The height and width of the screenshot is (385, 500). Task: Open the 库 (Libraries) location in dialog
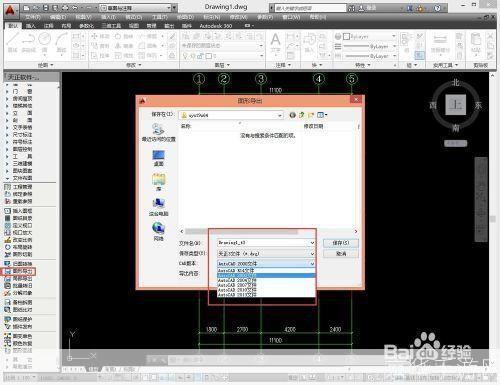pos(158,182)
